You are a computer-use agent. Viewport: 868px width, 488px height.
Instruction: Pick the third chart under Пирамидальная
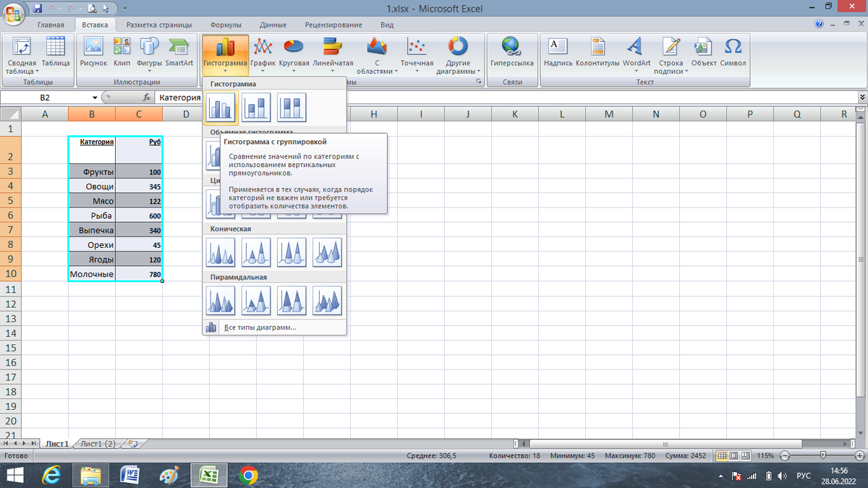292,301
